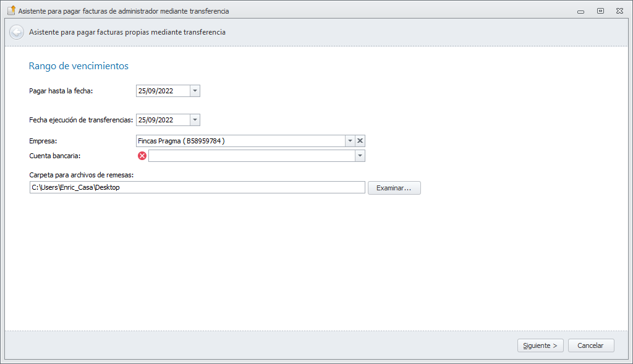633x364 pixels.
Task: Open the Fecha ejecución de transferencias date dropdown
Action: pyautogui.click(x=195, y=120)
